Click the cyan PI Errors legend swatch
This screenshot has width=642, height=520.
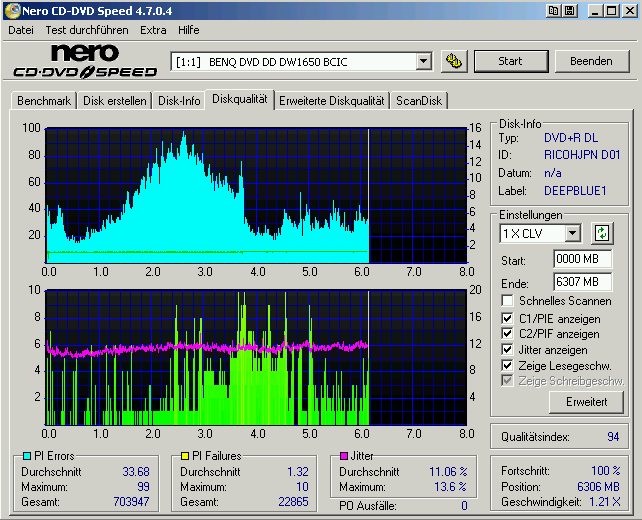pos(26,456)
